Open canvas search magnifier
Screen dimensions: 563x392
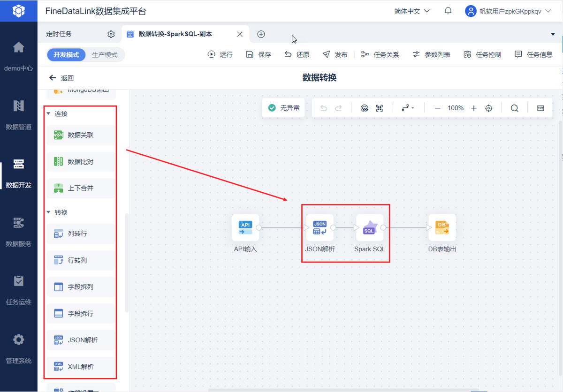(515, 108)
